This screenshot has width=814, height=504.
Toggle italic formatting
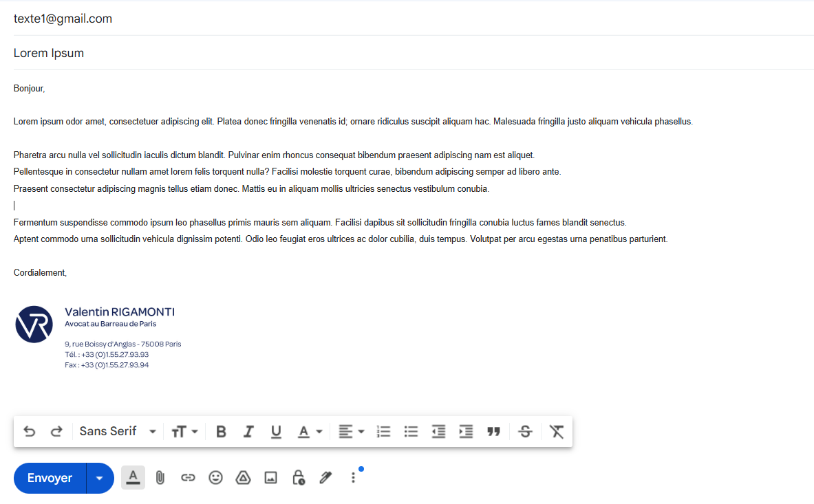pos(248,431)
